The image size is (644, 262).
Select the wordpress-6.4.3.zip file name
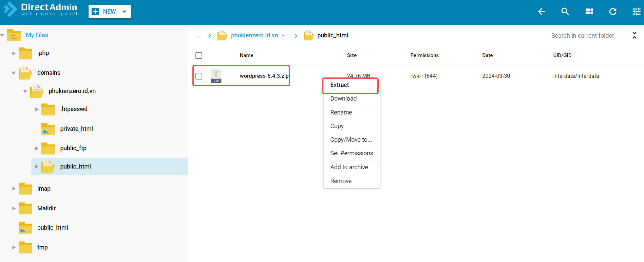[x=264, y=76]
